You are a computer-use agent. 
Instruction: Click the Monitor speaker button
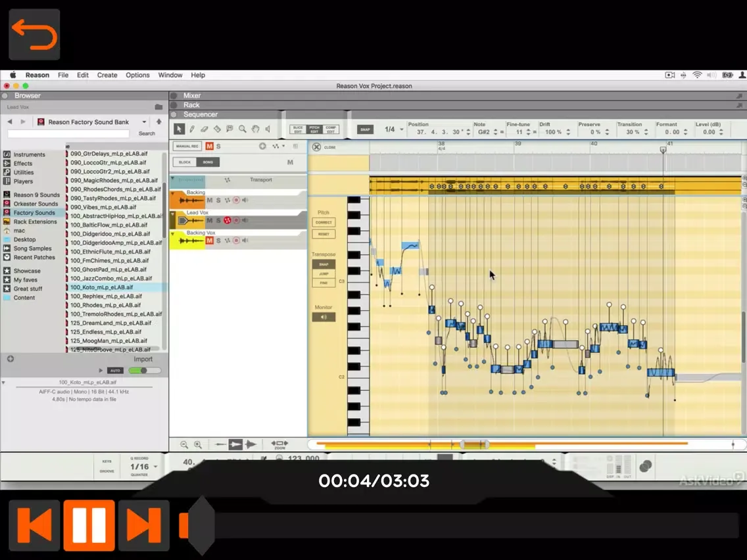324,317
